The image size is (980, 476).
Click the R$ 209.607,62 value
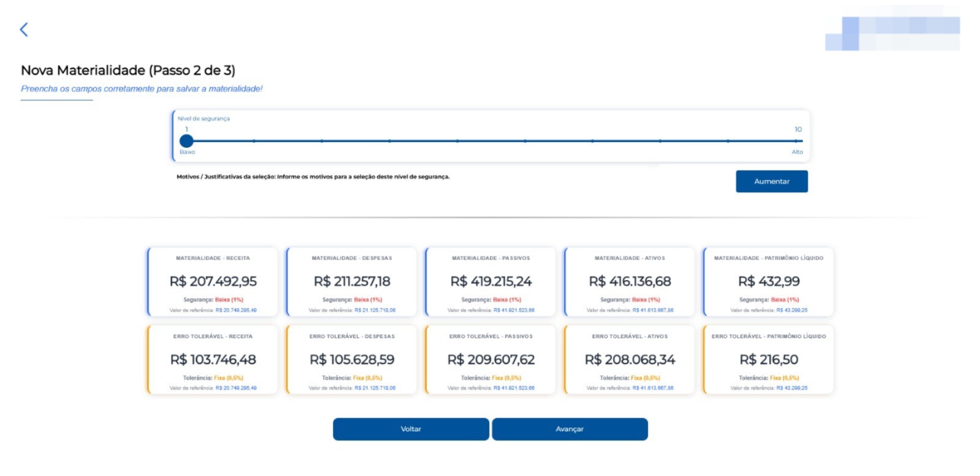click(x=491, y=360)
